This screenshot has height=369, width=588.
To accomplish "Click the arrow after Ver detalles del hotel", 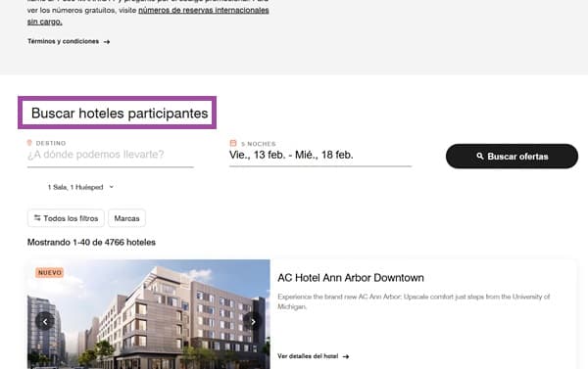I will pyautogui.click(x=346, y=356).
